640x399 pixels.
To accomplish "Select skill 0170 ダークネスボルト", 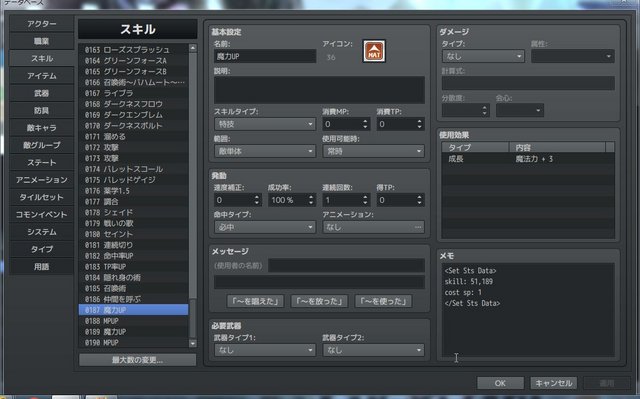I will 133,126.
